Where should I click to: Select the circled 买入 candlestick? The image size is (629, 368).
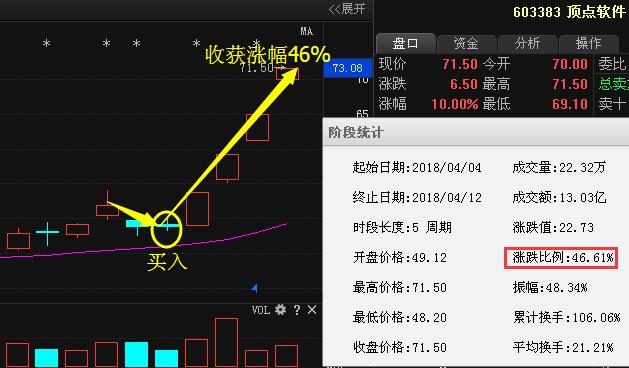click(x=167, y=227)
